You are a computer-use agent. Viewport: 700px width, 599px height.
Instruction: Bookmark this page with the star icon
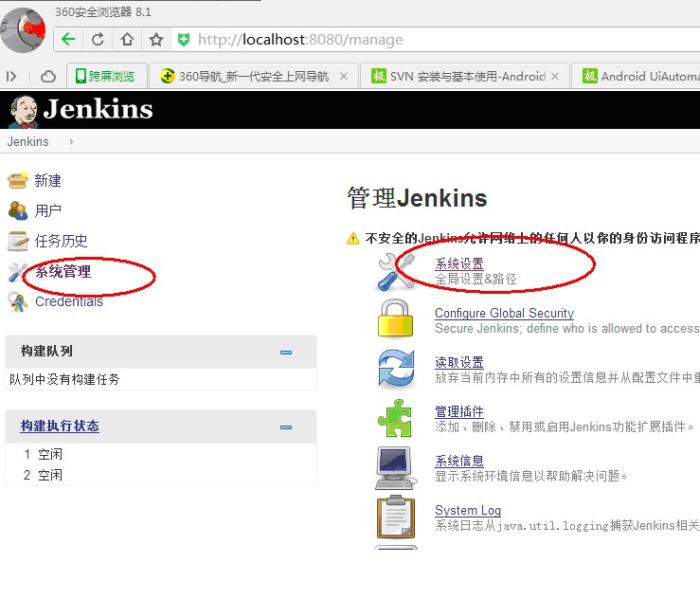tap(156, 39)
